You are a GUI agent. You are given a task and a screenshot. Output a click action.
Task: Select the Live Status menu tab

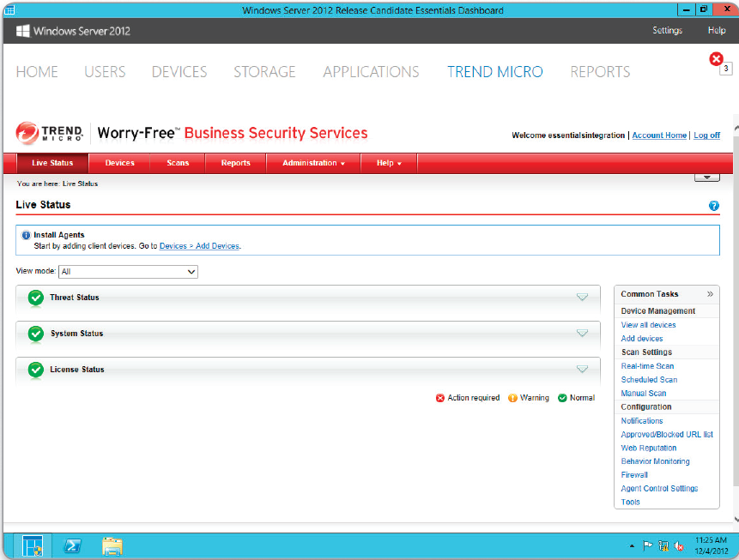point(52,163)
